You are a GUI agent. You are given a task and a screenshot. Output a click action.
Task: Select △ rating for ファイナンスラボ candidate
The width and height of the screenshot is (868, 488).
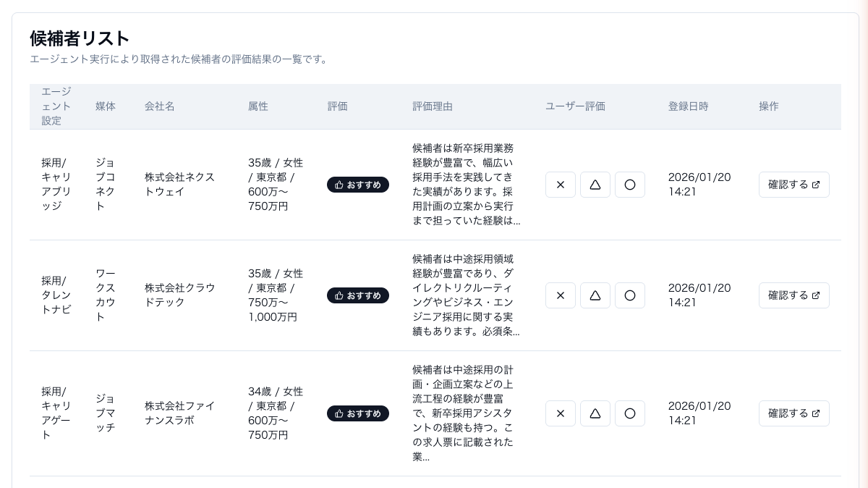[595, 413]
